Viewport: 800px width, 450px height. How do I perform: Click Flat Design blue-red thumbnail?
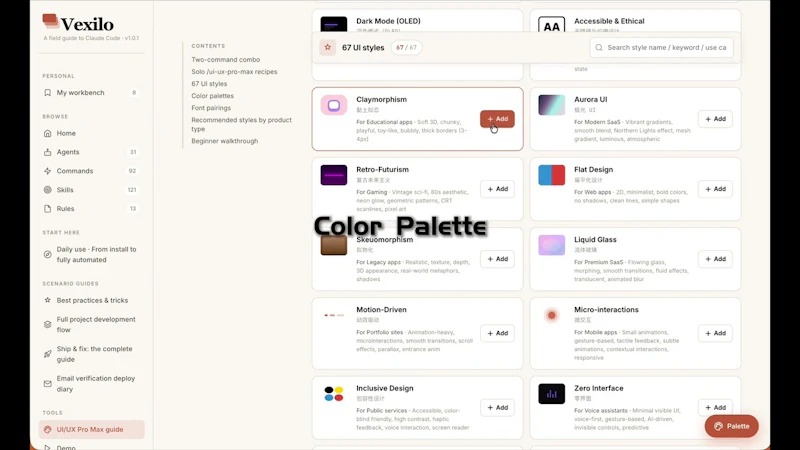[552, 175]
